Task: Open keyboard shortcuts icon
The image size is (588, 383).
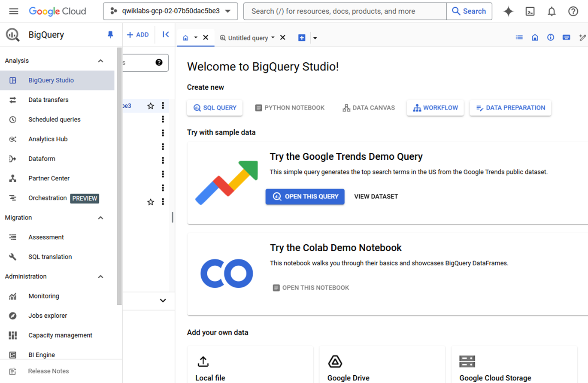Action: point(566,37)
